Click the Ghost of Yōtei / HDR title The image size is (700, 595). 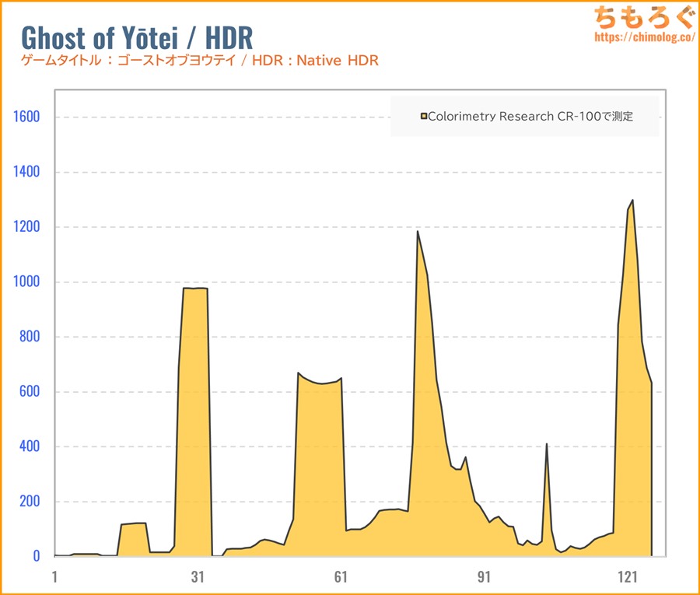136,37
